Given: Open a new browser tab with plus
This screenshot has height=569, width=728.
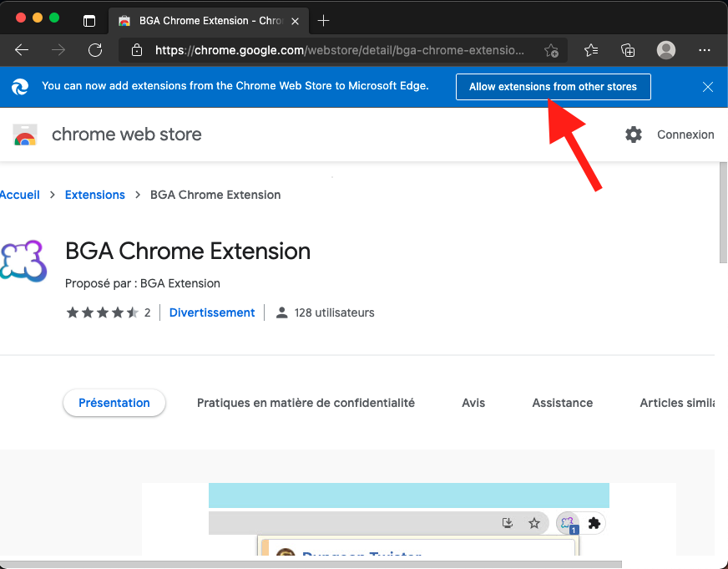Looking at the screenshot, I should [323, 21].
